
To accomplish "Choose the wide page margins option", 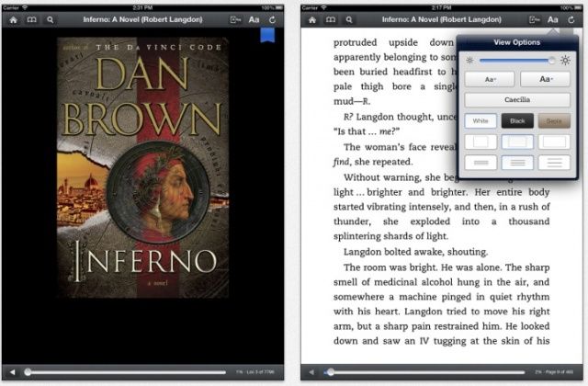I will click(x=554, y=142).
